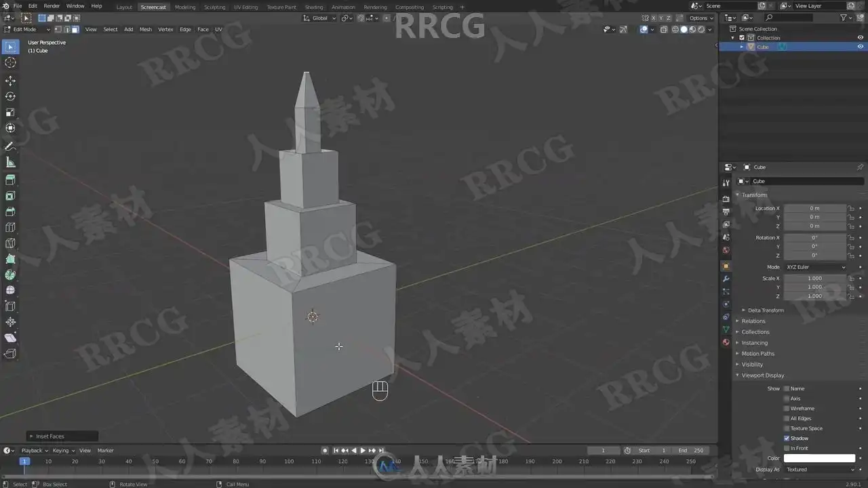Open the Face menu in the viewport header
Viewport: 868px width, 488px height.
(203, 29)
